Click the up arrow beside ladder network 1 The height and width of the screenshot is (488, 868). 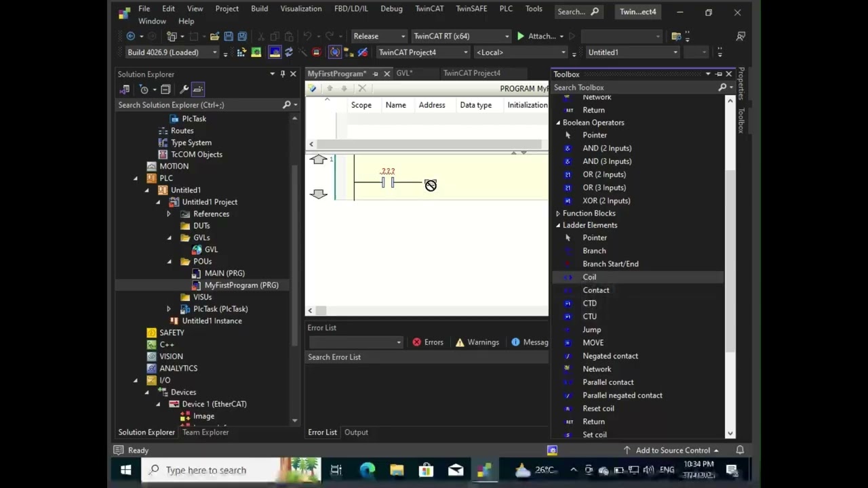319,160
